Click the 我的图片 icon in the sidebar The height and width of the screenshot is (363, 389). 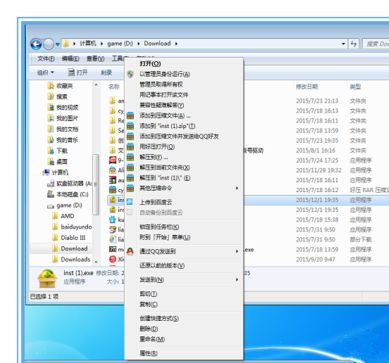pyautogui.click(x=51, y=118)
